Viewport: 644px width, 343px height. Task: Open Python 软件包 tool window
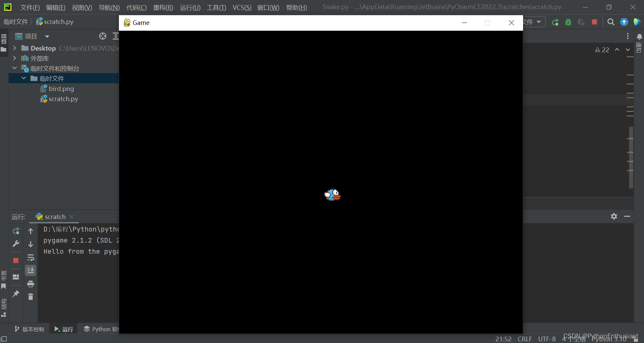(x=101, y=329)
